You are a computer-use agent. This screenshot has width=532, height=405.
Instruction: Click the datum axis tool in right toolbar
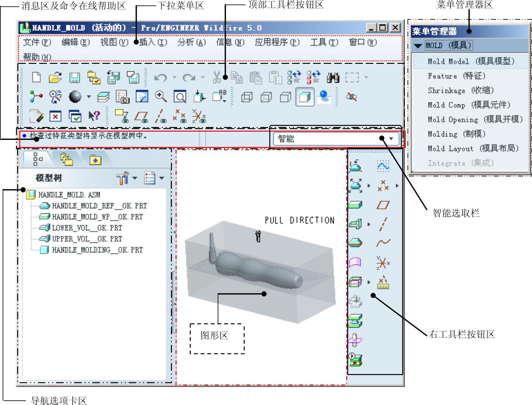(x=383, y=224)
